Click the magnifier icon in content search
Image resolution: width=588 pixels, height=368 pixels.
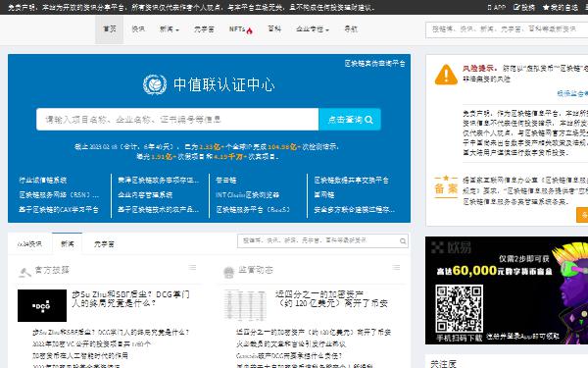coord(403,241)
